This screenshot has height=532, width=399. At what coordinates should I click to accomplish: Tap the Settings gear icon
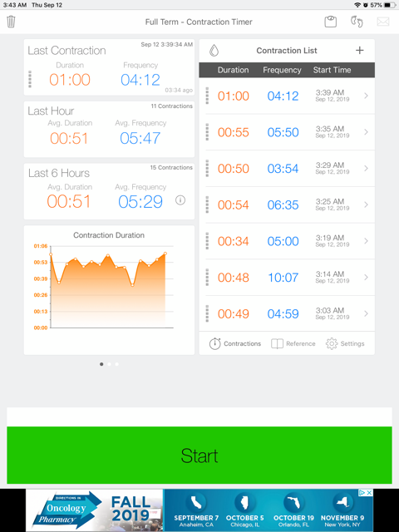tap(332, 343)
